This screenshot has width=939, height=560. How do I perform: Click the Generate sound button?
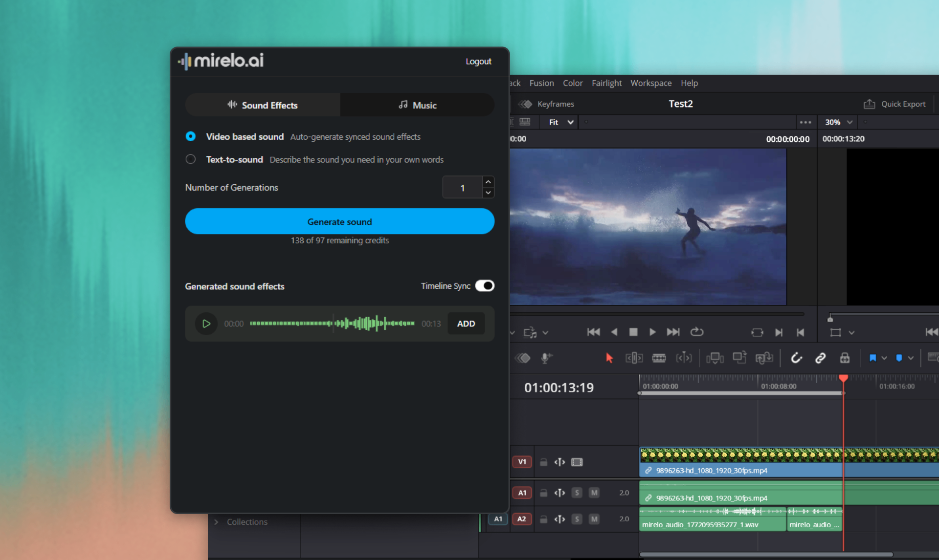339,221
